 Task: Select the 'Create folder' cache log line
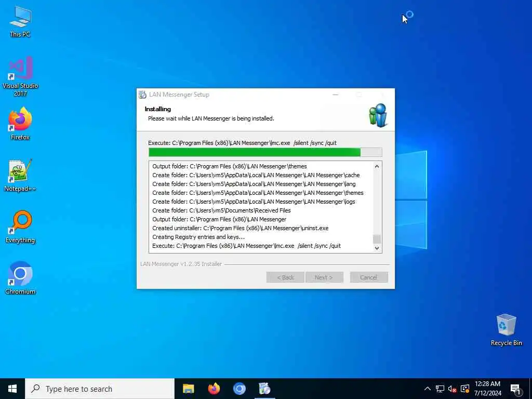[256, 175]
